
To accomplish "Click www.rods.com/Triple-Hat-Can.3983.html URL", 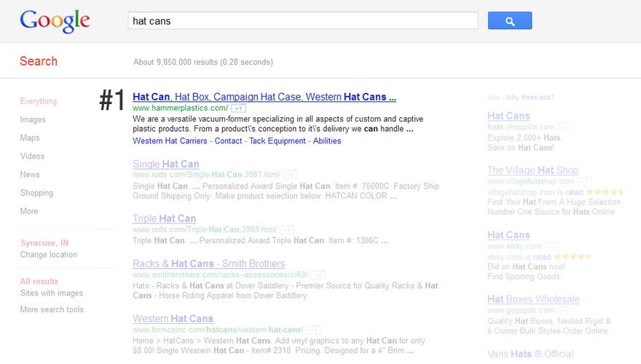I will pyautogui.click(x=205, y=229).
